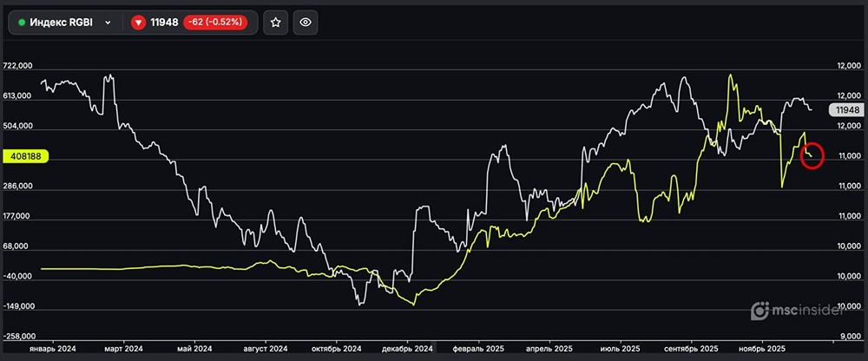Select the yellow 408188 value label
This screenshot has width=868, height=361.
pos(25,157)
